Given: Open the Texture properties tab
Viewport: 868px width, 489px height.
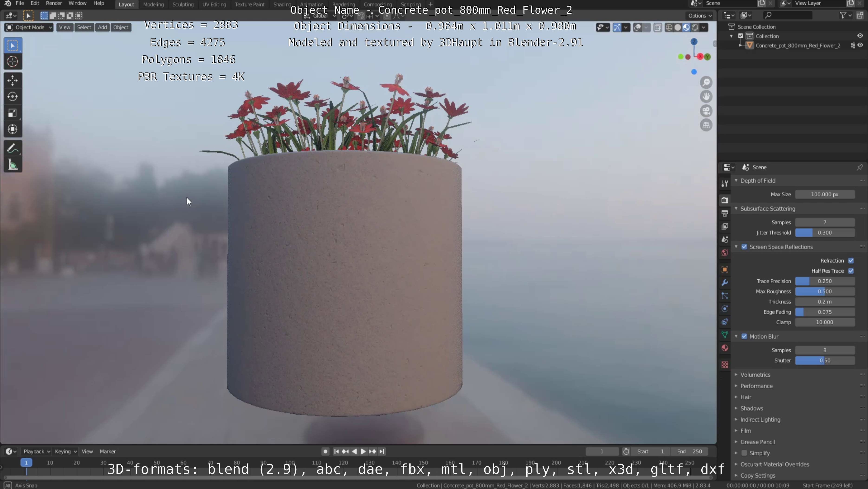Looking at the screenshot, I should point(725,365).
